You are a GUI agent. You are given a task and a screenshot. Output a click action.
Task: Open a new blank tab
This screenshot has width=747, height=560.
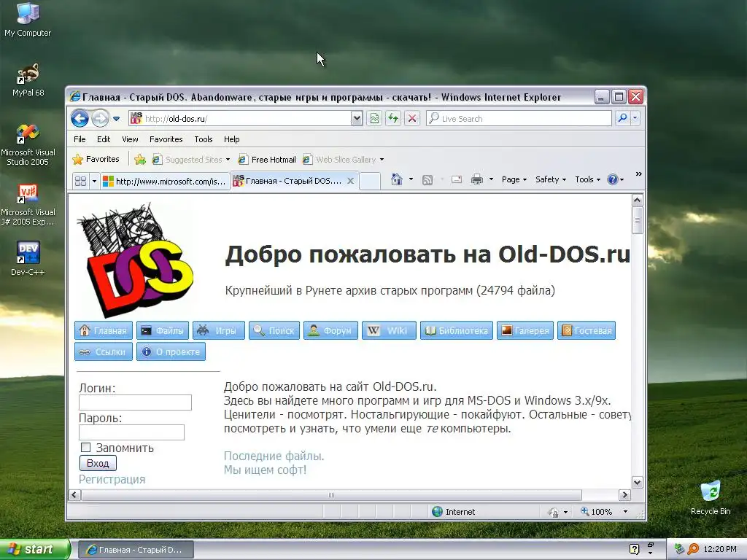370,181
